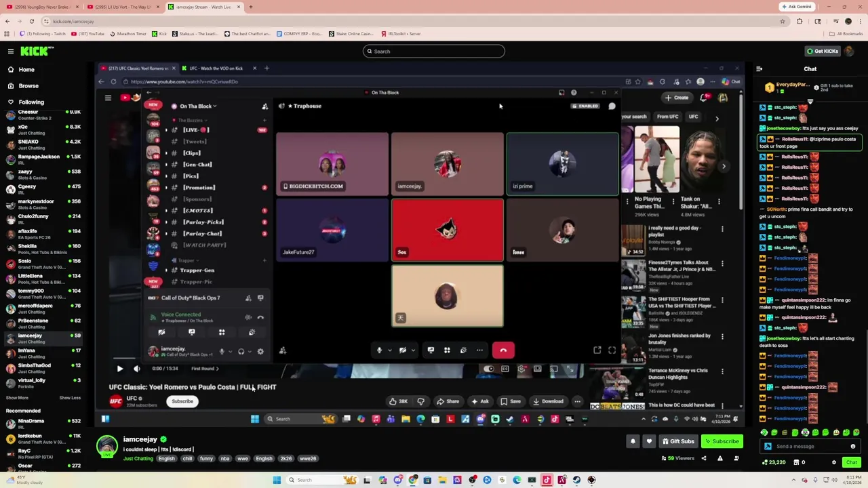Image resolution: width=868 pixels, height=488 pixels.
Task: Open the Marathon Timer bookmark
Action: click(x=127, y=33)
